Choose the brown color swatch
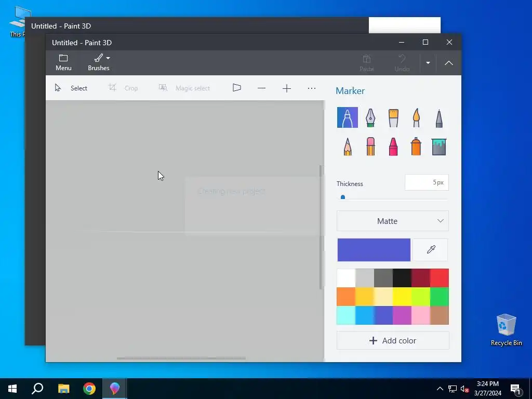The image size is (532, 399). pos(440,315)
